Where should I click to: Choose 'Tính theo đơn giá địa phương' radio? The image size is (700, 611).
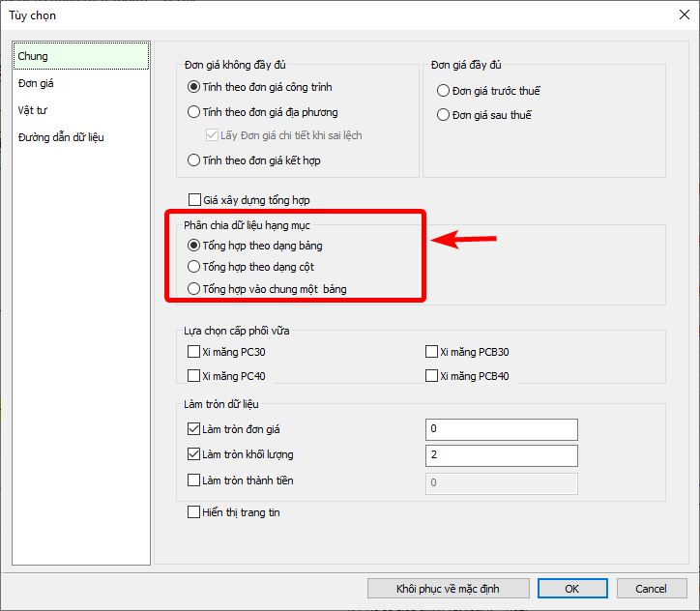click(x=194, y=112)
